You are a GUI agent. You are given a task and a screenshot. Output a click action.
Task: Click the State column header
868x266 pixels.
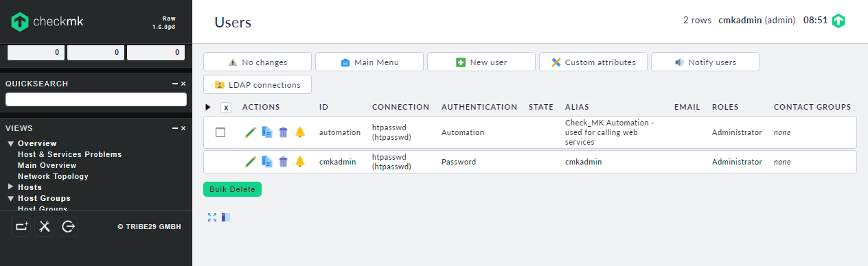(541, 107)
